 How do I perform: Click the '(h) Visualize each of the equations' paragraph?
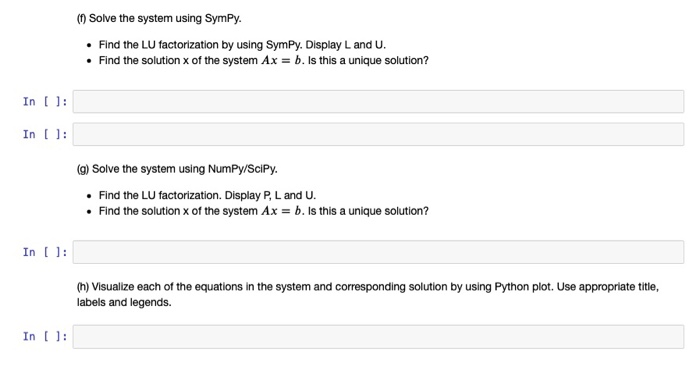[x=368, y=294]
